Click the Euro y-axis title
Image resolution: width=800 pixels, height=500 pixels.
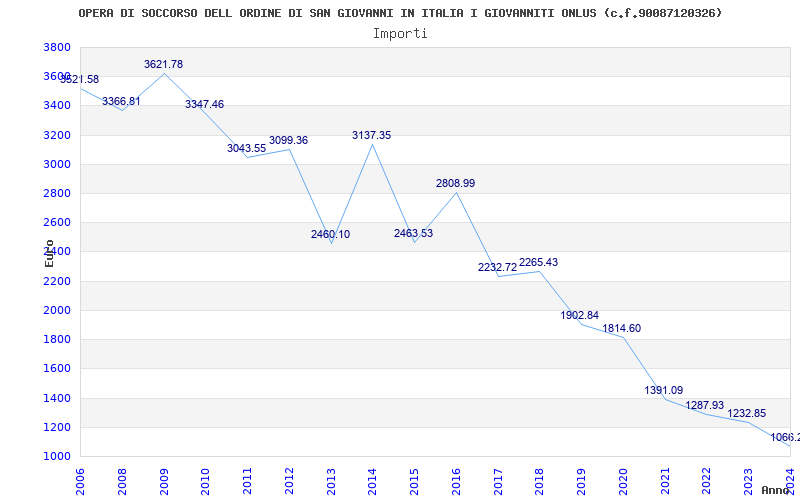click(49, 253)
